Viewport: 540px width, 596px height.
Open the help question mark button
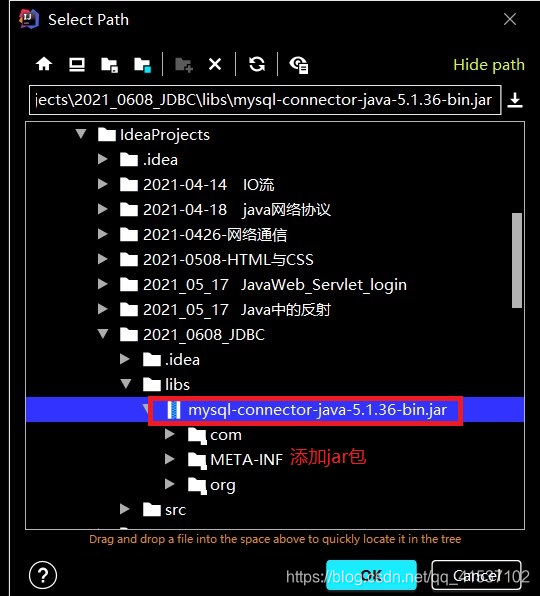(43, 575)
